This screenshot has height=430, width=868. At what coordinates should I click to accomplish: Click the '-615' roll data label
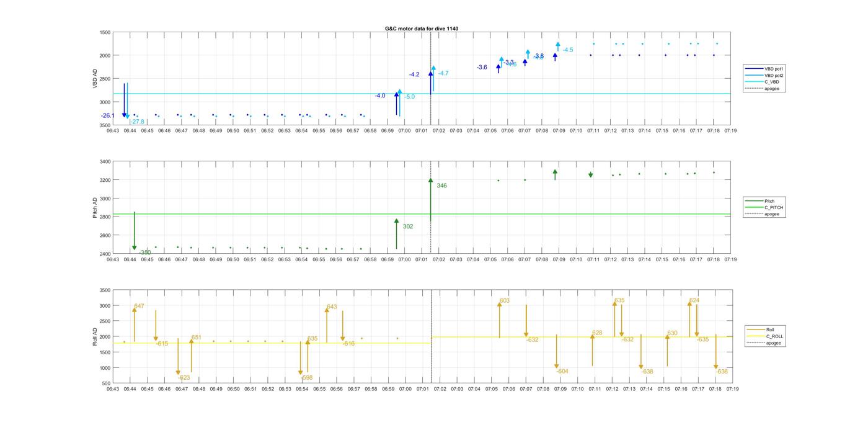162,343
